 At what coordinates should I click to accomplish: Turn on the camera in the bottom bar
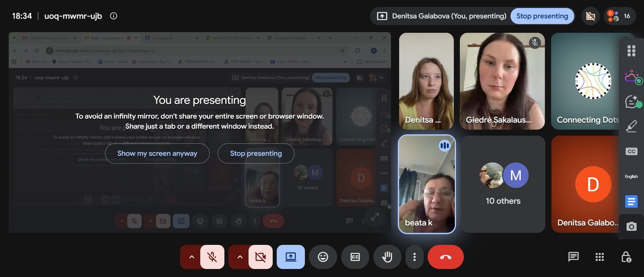(x=260, y=257)
